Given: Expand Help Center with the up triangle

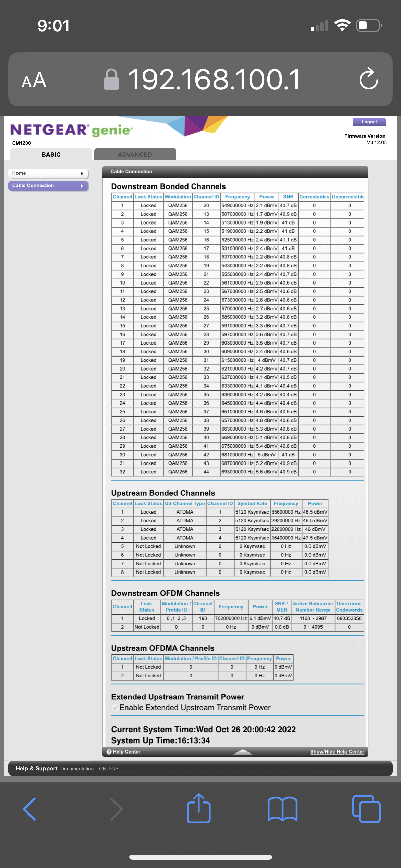Looking at the screenshot, I should (x=242, y=752).
